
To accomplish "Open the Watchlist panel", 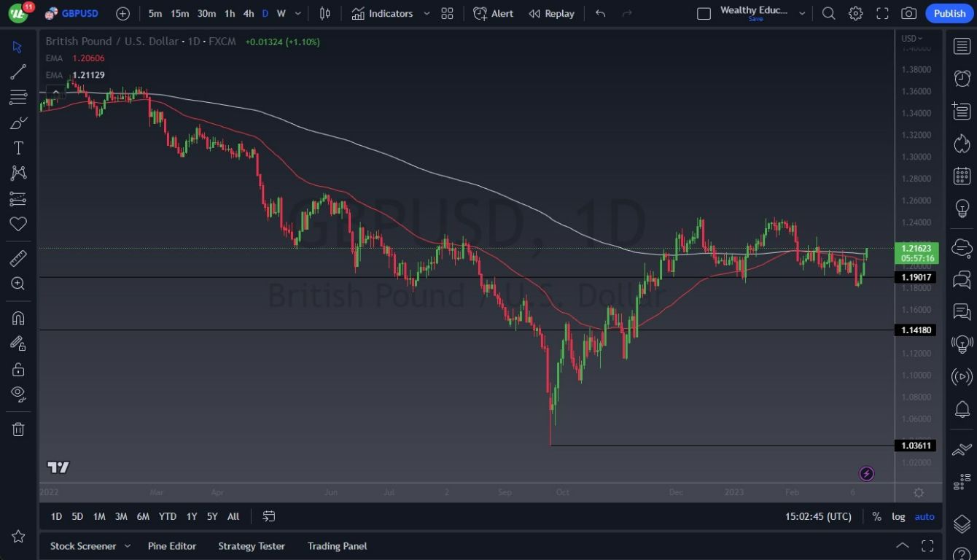I will 962,46.
